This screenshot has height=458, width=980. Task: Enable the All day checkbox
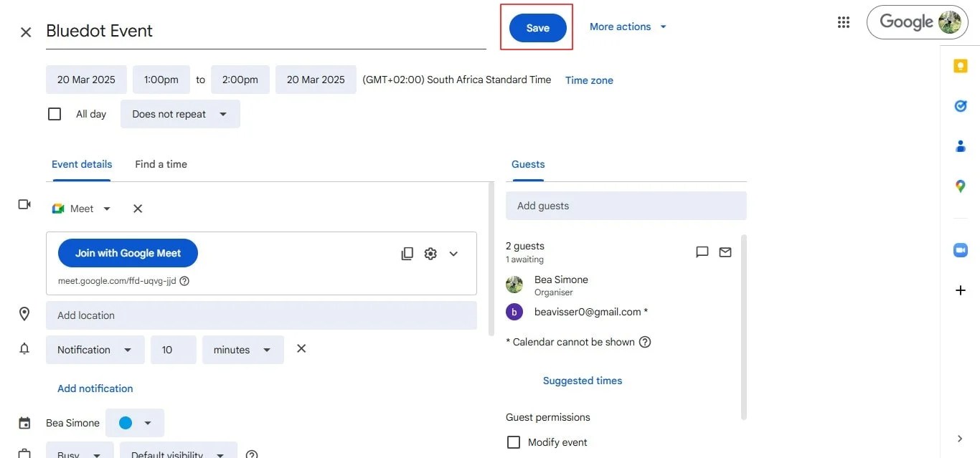pyautogui.click(x=55, y=114)
